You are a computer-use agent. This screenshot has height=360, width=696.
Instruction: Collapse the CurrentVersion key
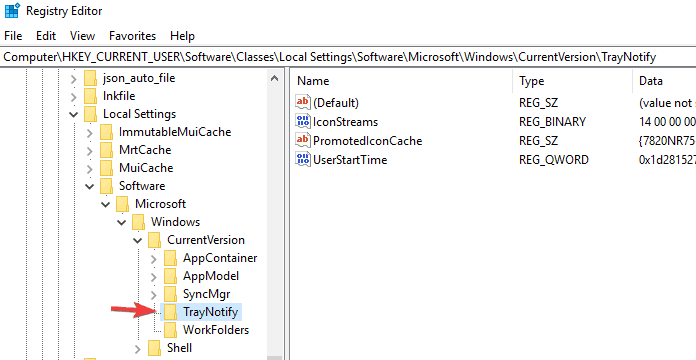point(138,241)
